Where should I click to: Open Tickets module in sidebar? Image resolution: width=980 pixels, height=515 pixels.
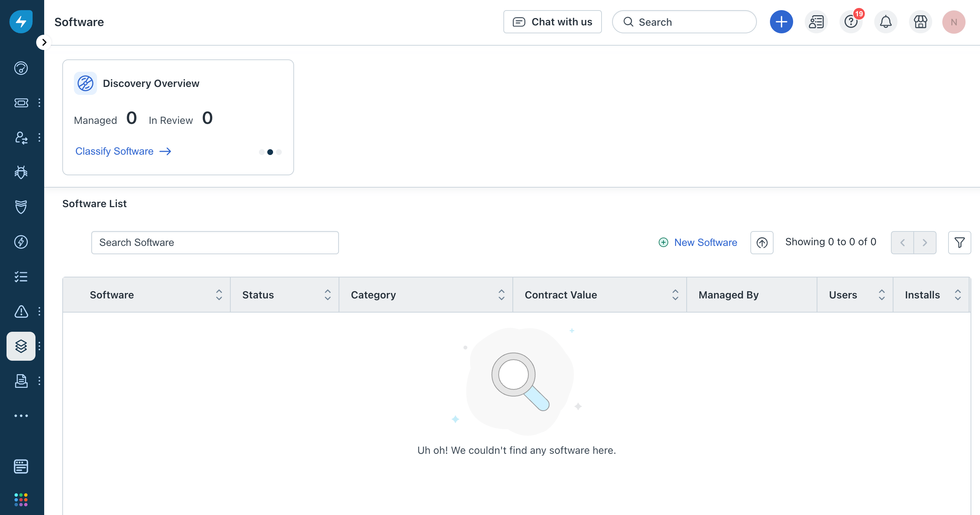pyautogui.click(x=21, y=103)
